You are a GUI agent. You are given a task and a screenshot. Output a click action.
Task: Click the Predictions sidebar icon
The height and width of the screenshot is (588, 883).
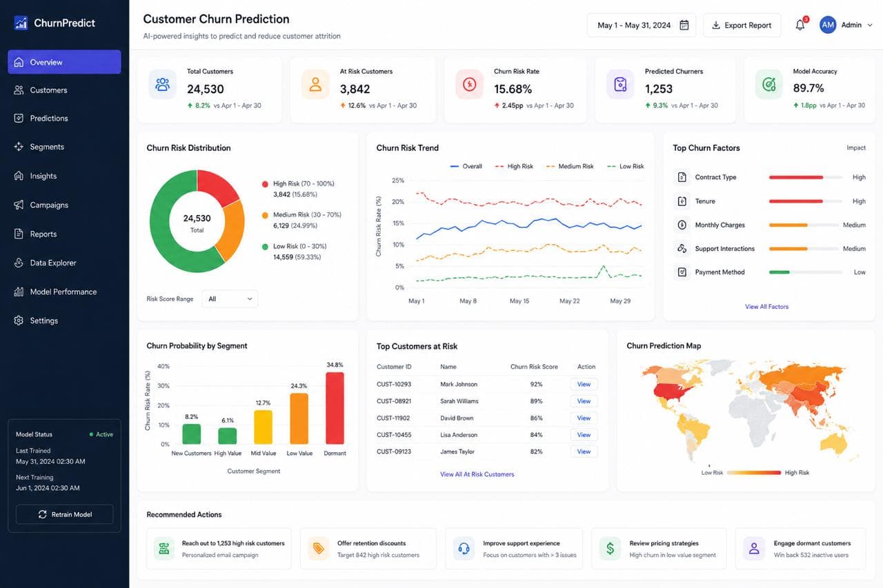pyautogui.click(x=19, y=119)
